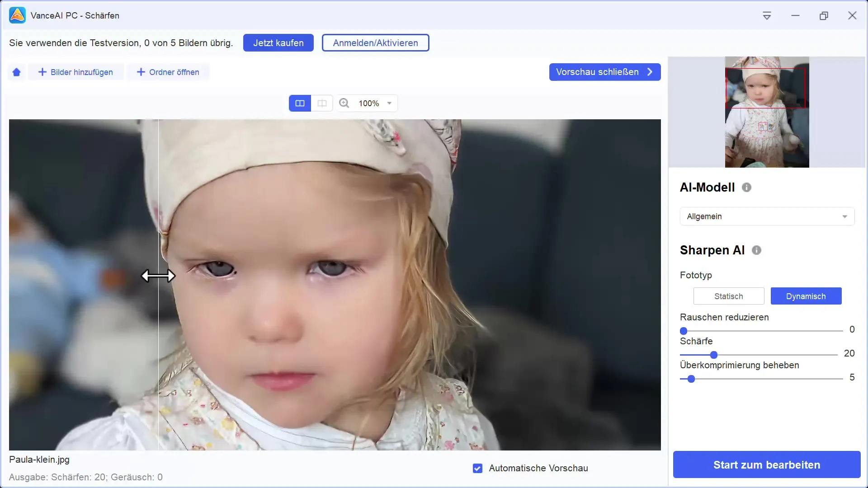Viewport: 868px width, 488px height.
Task: Adjust the Rauschen reduzieren slider
Action: click(x=684, y=331)
